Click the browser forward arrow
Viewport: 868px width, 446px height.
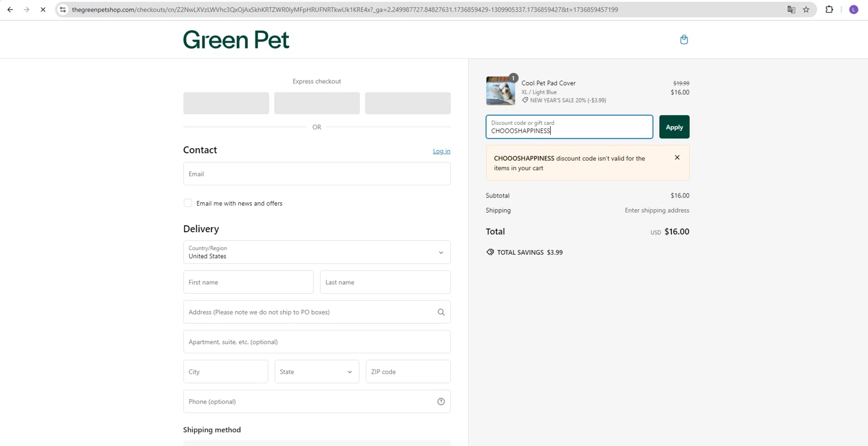click(26, 9)
